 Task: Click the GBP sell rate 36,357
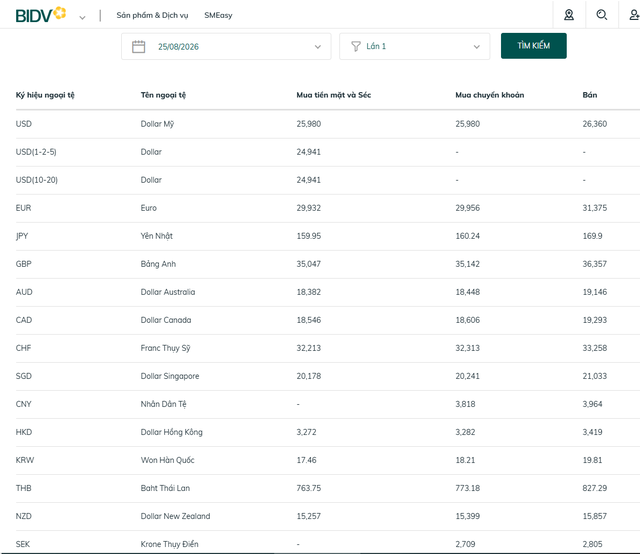point(595,264)
